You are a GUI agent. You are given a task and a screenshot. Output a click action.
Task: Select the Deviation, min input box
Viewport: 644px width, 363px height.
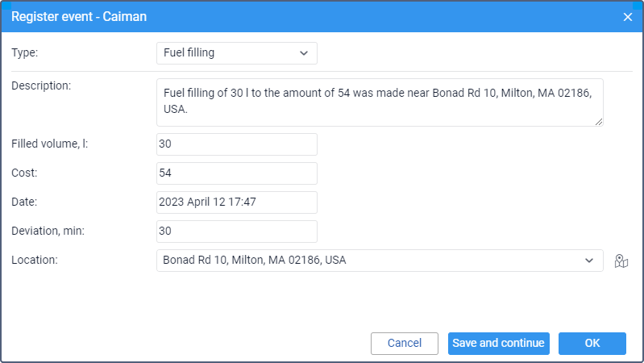tap(237, 232)
